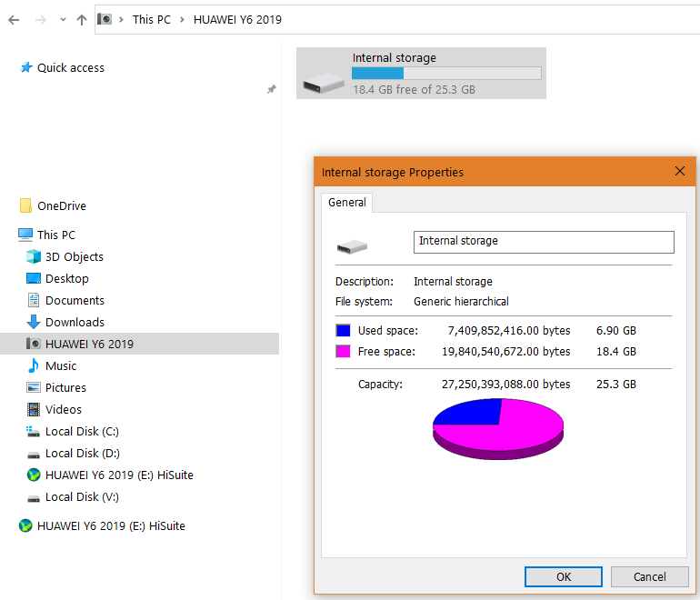Expand chevron before HUAWEI Y6 2019 breadcrumb
Image resolution: width=700 pixels, height=600 pixels.
(x=182, y=20)
